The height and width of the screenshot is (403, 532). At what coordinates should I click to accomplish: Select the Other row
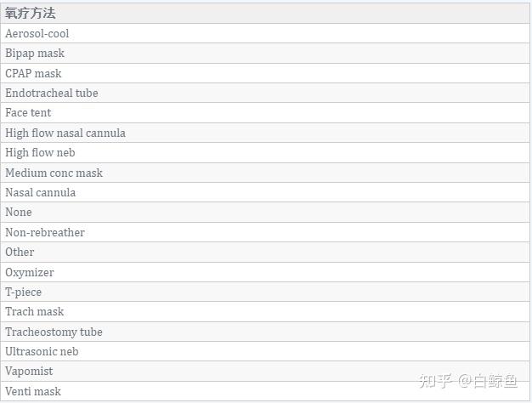click(x=265, y=253)
